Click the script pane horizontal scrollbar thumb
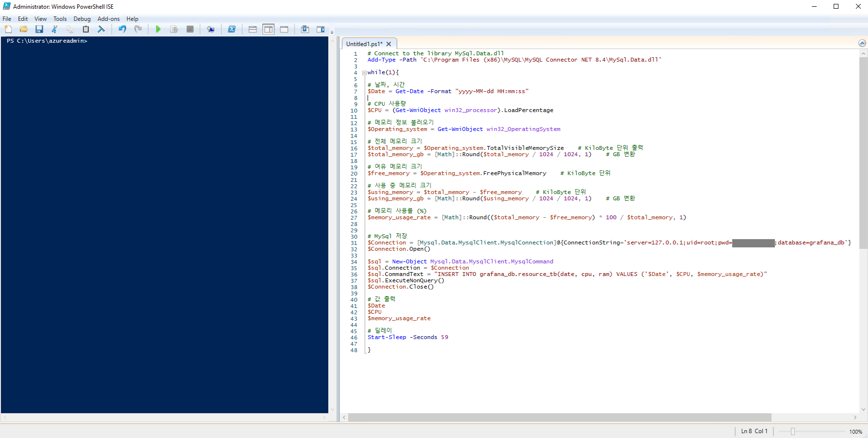 point(560,418)
